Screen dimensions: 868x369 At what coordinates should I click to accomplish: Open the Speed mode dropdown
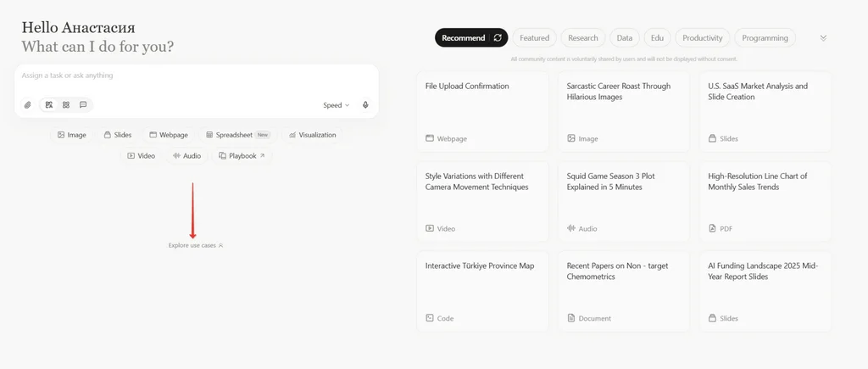(336, 105)
